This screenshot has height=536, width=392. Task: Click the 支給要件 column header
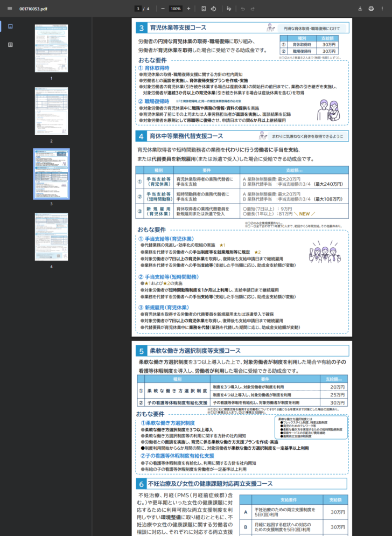tap(289, 500)
